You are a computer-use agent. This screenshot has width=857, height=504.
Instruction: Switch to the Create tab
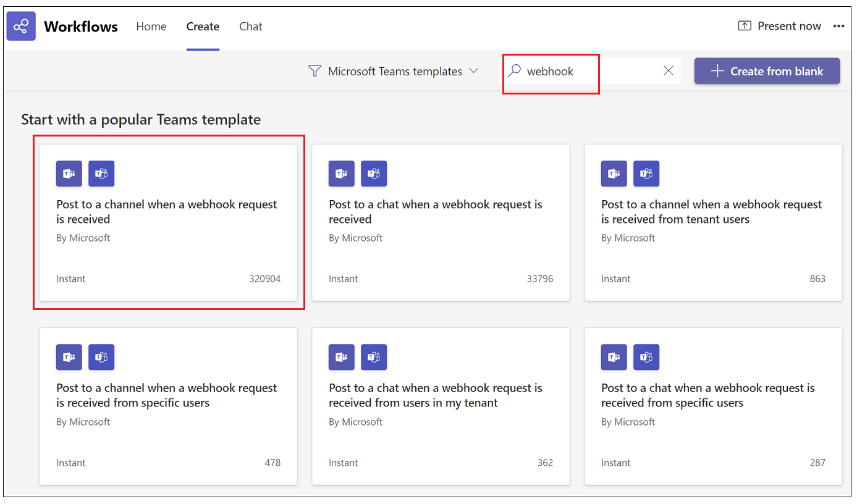tap(203, 27)
